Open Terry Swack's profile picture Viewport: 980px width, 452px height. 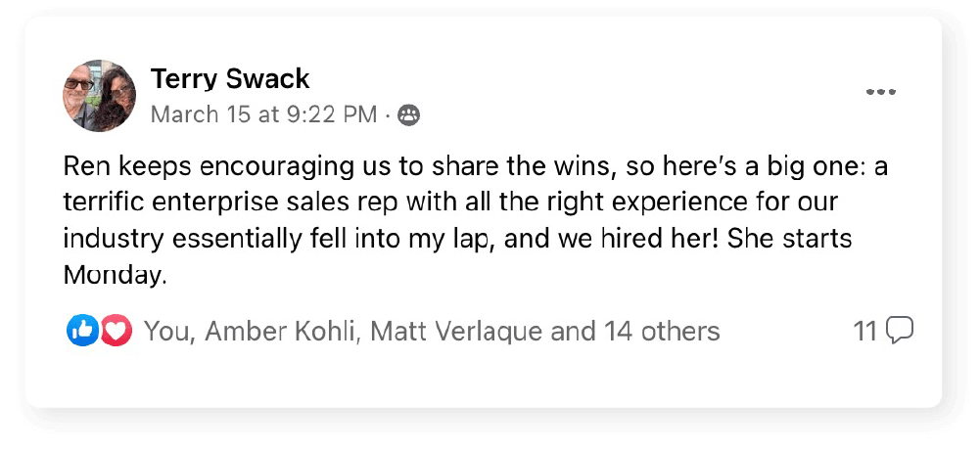coord(100,96)
